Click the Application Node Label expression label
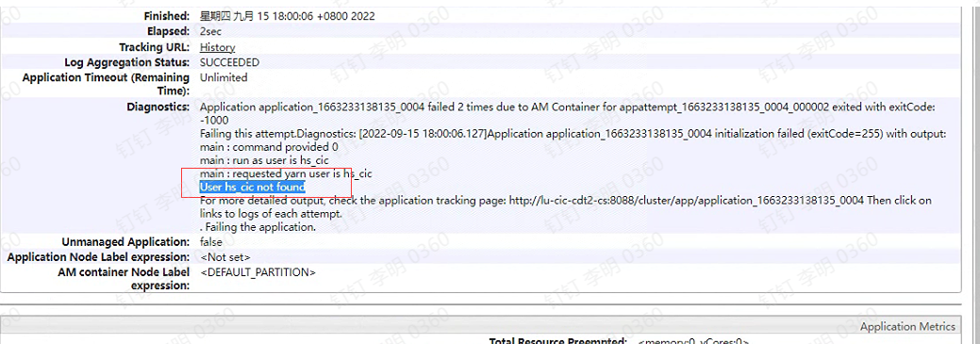The image size is (980, 344). click(x=98, y=257)
